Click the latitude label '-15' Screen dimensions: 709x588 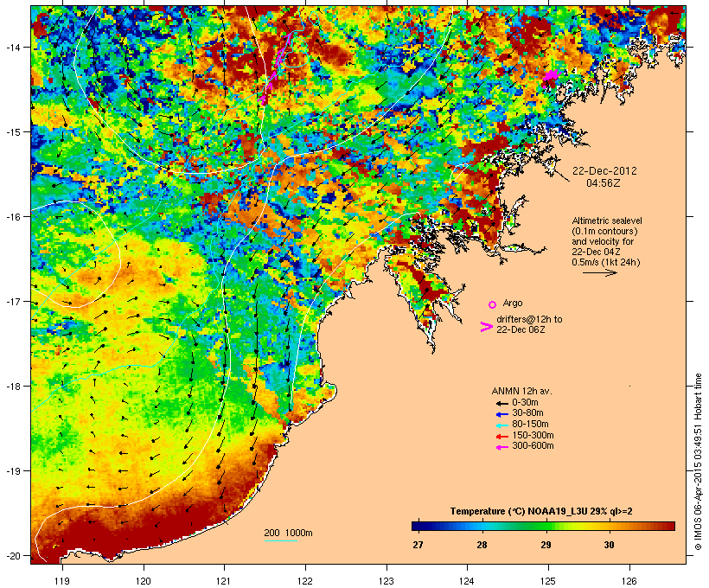pyautogui.click(x=12, y=132)
